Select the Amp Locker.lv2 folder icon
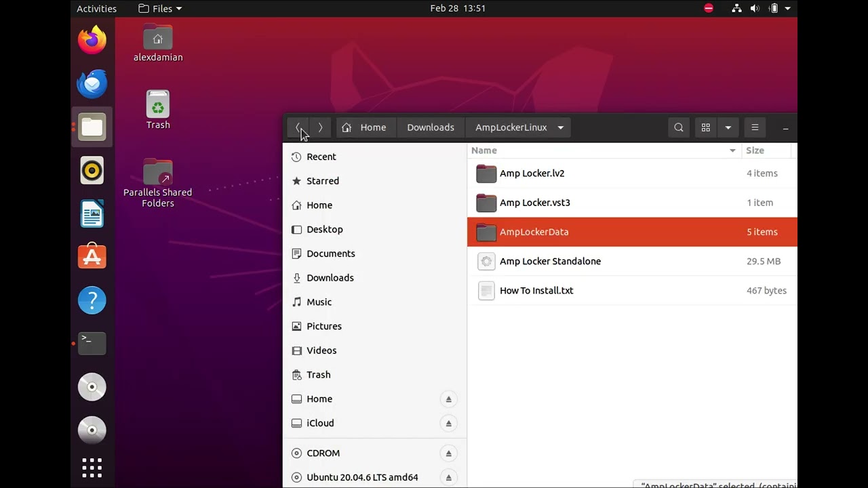This screenshot has height=488, width=868. 486,174
